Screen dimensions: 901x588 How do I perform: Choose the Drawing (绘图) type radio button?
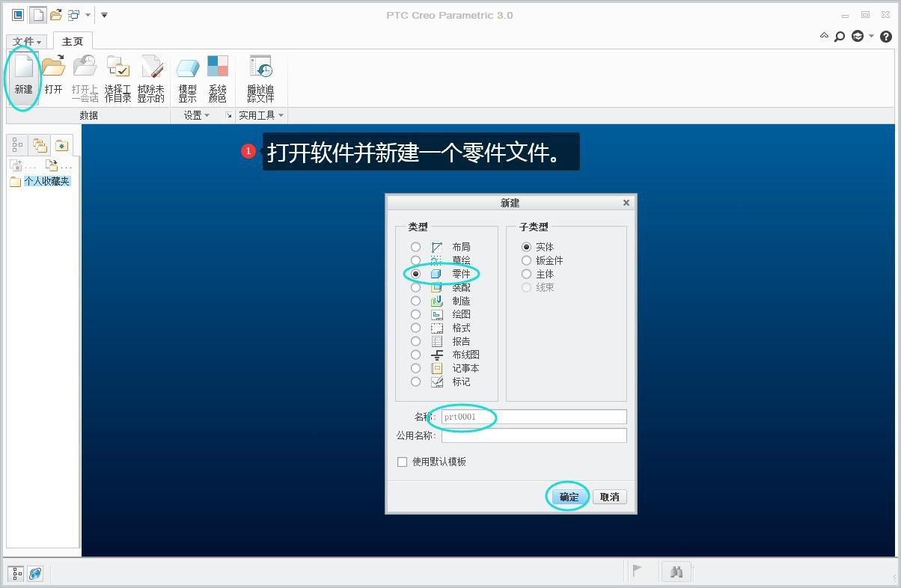pyautogui.click(x=415, y=314)
